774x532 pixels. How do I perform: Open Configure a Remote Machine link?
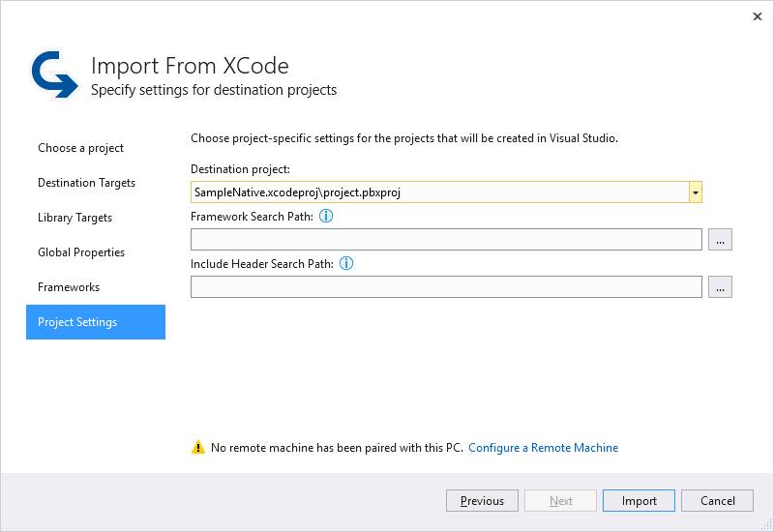coord(543,448)
